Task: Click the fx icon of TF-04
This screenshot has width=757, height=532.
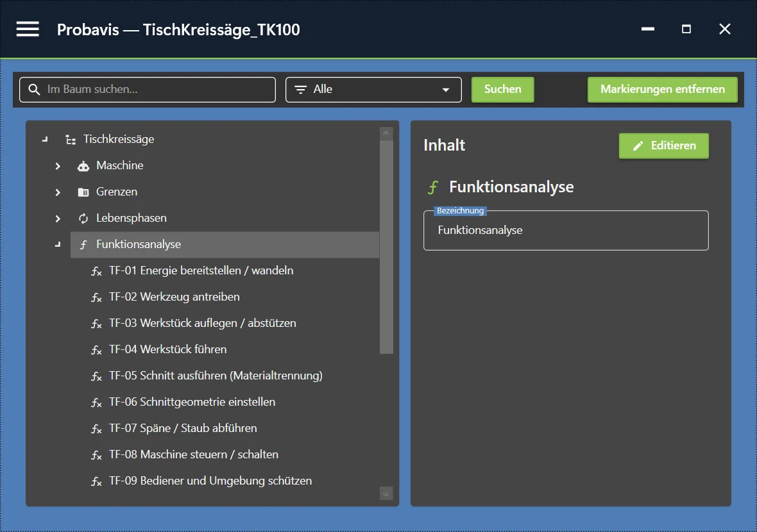Action: [97, 350]
